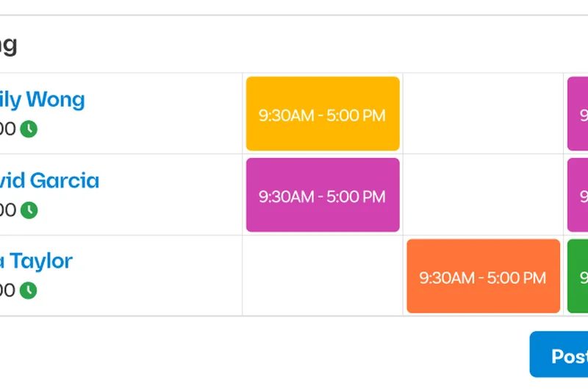Click the partially visible green shift in Taylor's row
Screen dimensions: 588x392
[578, 277]
